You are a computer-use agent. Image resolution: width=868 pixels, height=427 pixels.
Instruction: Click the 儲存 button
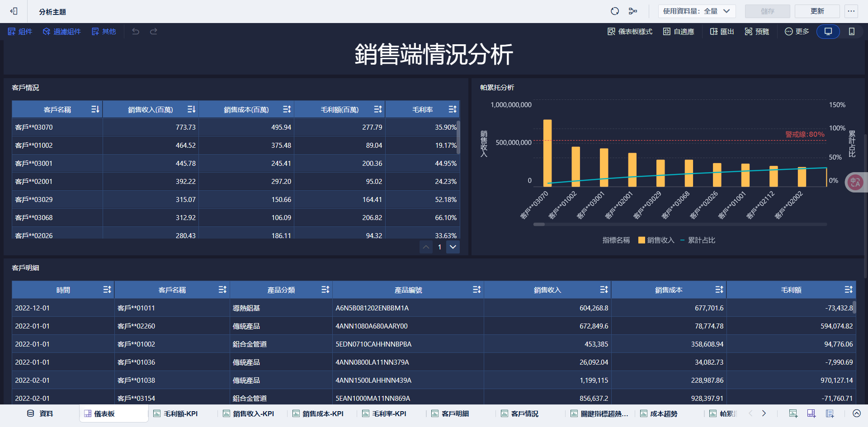(x=768, y=11)
